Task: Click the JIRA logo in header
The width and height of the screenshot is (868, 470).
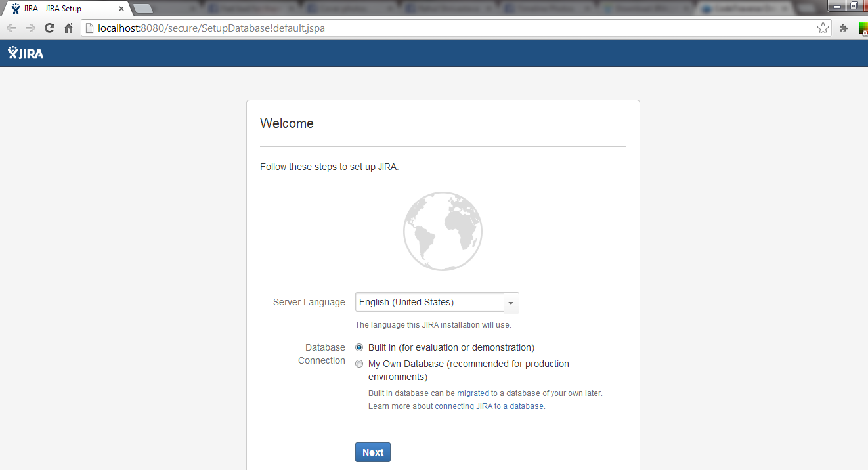Action: click(x=26, y=53)
